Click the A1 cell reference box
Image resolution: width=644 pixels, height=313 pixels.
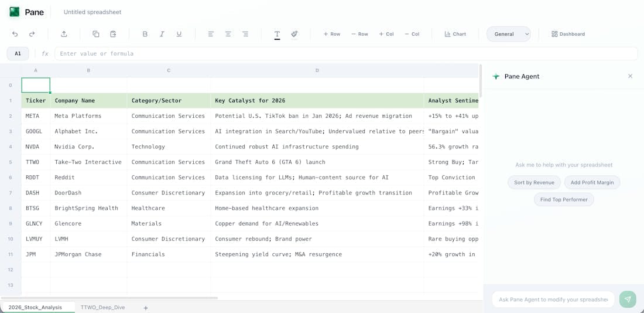pyautogui.click(x=18, y=53)
